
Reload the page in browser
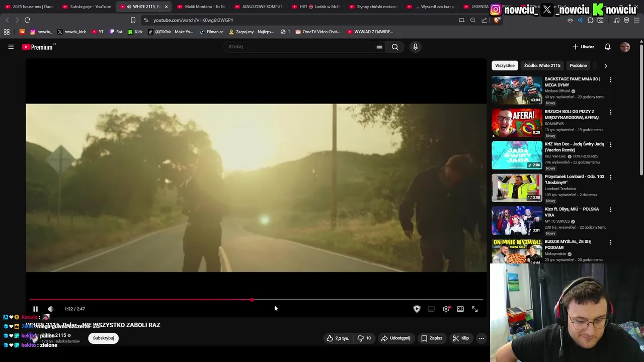click(x=27, y=20)
